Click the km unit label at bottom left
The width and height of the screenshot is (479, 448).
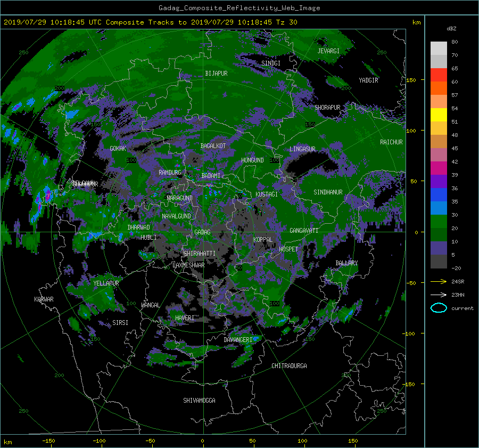[x=7, y=442]
